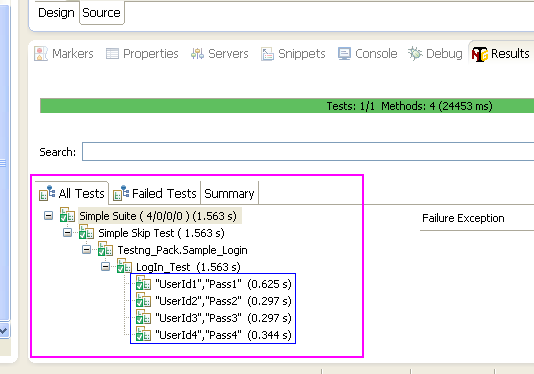
Task: Select the "UserId4","Pass4" test result
Action: point(213,335)
